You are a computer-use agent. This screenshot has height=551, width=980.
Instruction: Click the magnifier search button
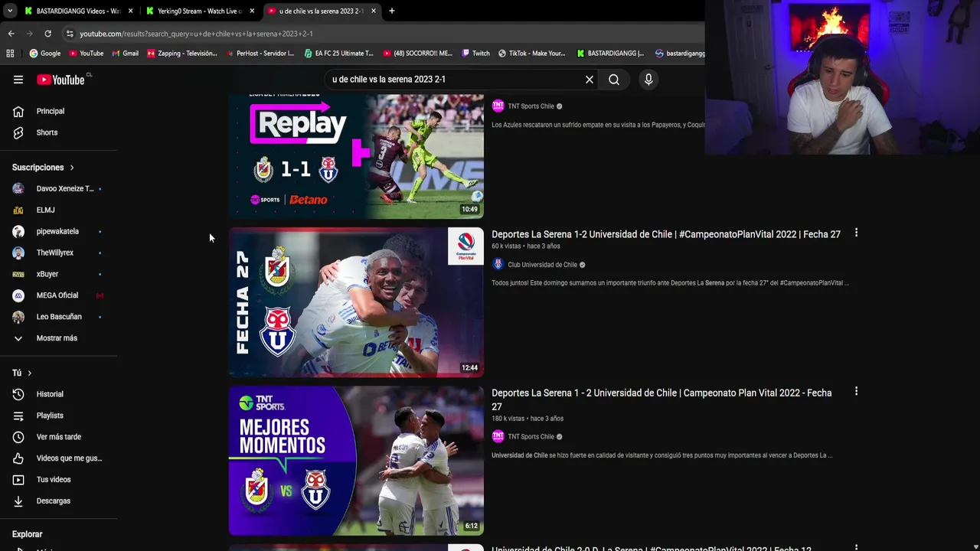(x=614, y=80)
